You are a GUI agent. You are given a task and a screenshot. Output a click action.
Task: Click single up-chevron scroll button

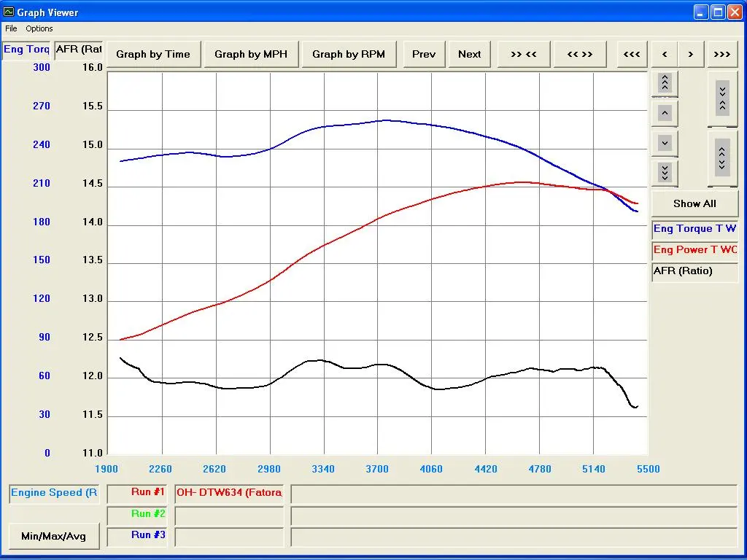point(665,113)
